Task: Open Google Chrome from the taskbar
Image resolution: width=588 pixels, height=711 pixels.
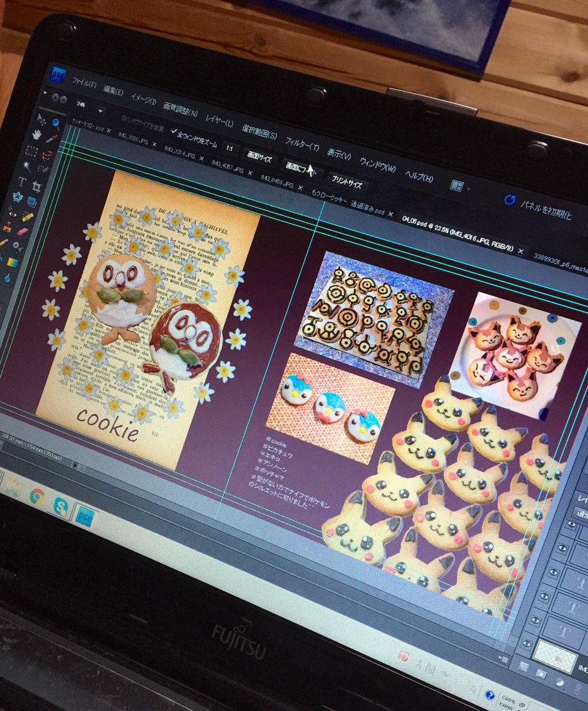Action: 37,496
